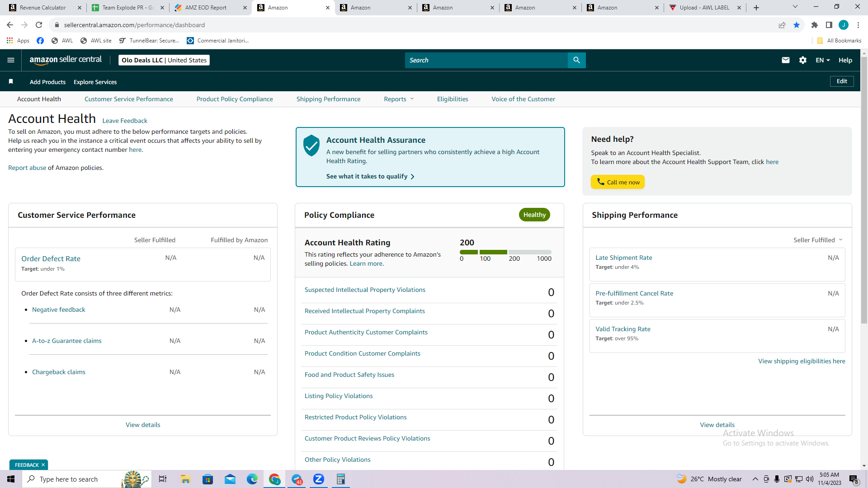
Task: Open the Microsoft Store taskbar icon
Action: click(208, 479)
